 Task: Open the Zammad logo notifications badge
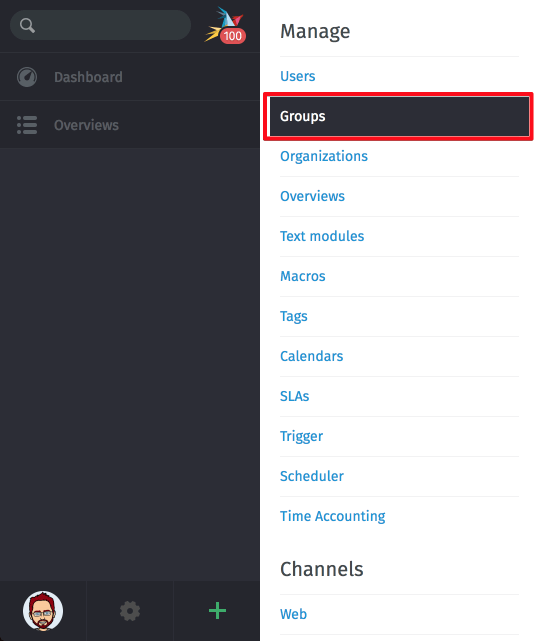tap(225, 25)
